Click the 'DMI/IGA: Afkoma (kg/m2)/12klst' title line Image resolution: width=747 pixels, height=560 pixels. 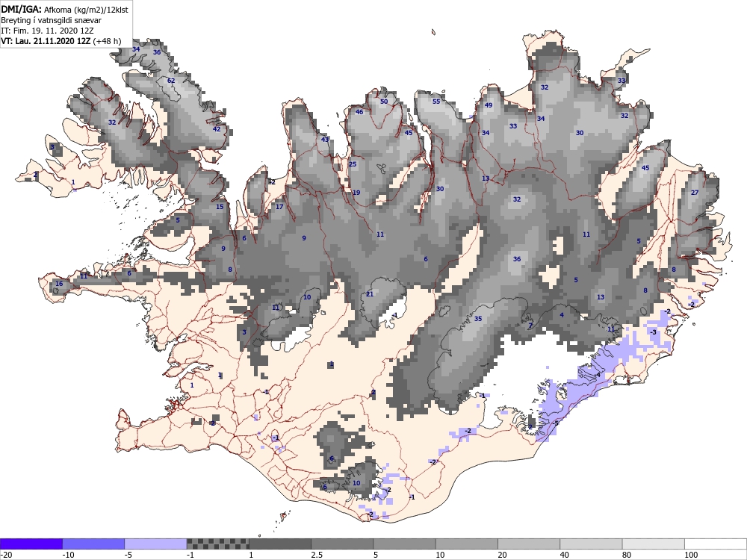pyautogui.click(x=64, y=9)
